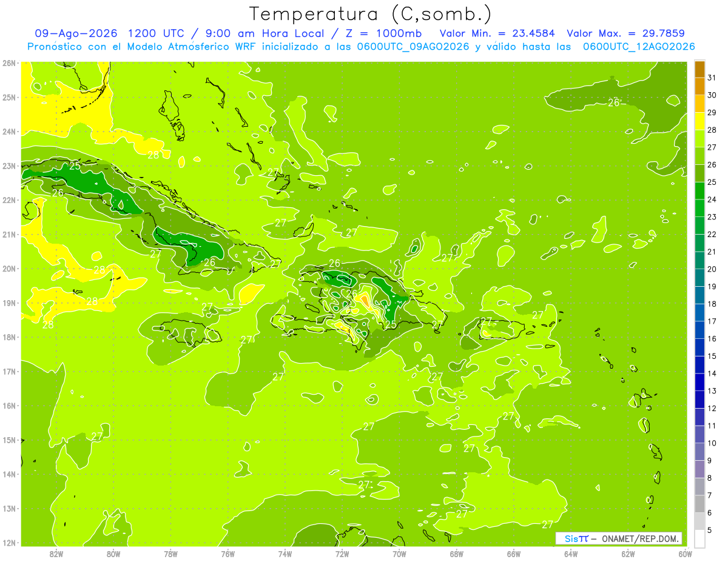Click the longitude axis label '74W'
The width and height of the screenshot is (728, 562).
pos(285,553)
